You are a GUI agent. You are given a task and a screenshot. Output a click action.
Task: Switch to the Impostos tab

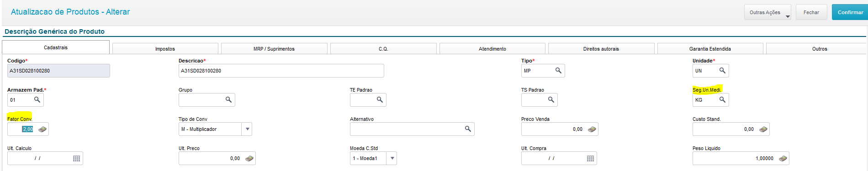[165, 49]
